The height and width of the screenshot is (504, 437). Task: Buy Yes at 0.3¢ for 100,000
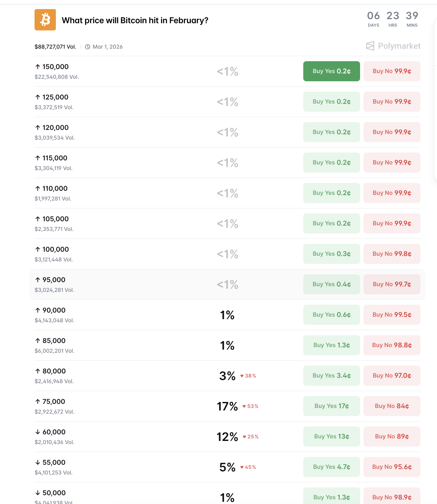point(332,254)
